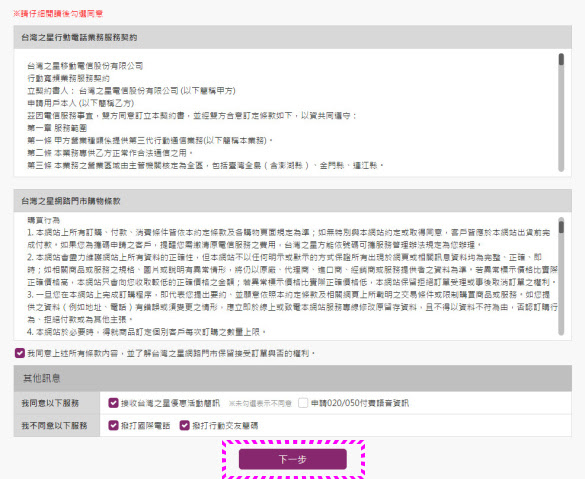Viewport: 585px width, 479px height.
Task: Uncheck 接收台灣之星優惠活動簡訊 checkbox
Action: click(113, 403)
